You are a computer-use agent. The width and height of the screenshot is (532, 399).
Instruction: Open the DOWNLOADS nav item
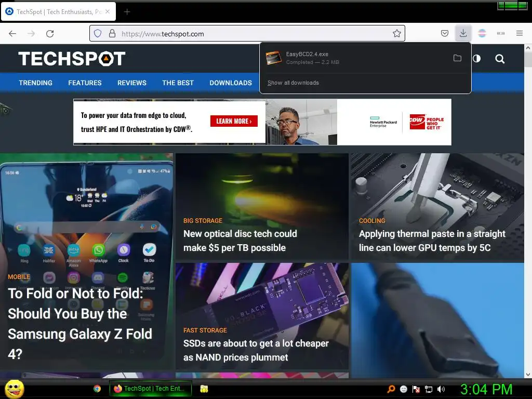pos(231,83)
